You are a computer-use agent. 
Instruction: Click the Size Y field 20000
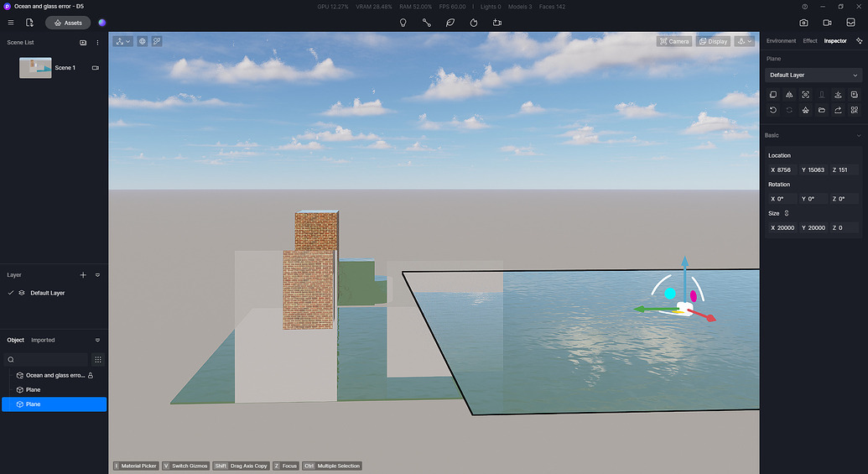point(813,227)
